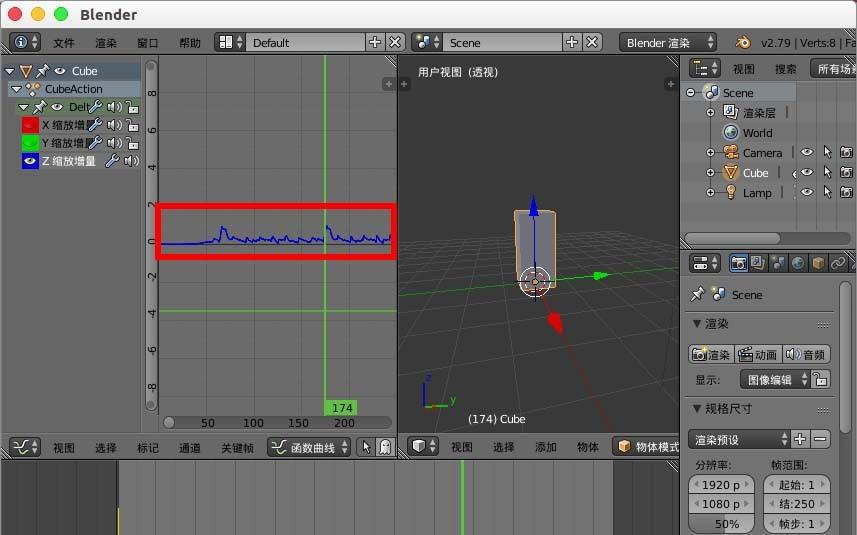Open graph editor type selector
Viewport: 857px width, 535px height.
pyautogui.click(x=25, y=447)
